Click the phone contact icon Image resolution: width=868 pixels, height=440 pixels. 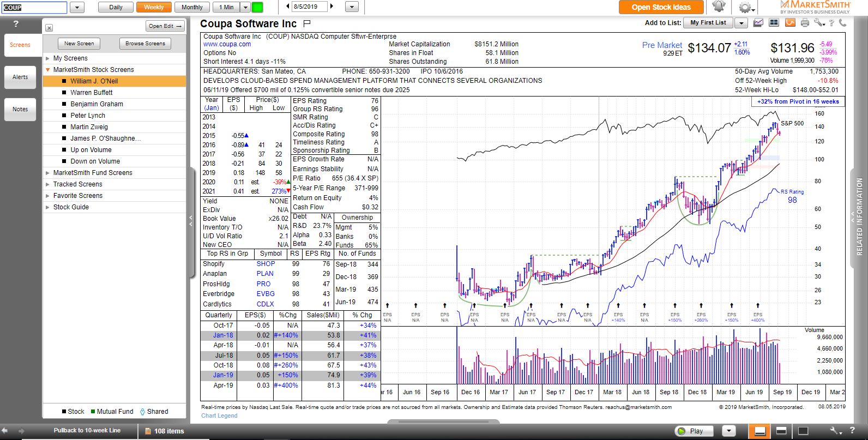[x=843, y=23]
